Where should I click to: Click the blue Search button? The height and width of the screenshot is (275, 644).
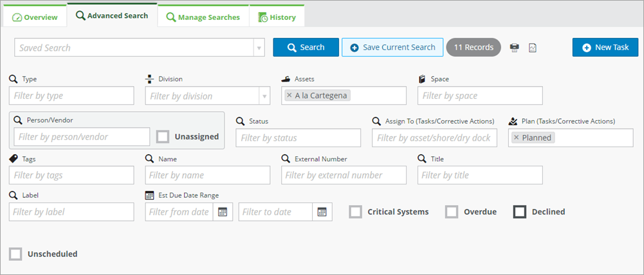click(306, 47)
